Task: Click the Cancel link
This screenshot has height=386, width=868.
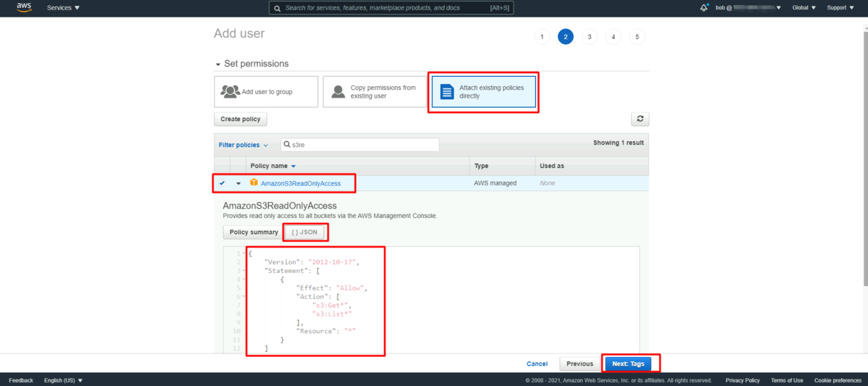Action: (x=537, y=364)
